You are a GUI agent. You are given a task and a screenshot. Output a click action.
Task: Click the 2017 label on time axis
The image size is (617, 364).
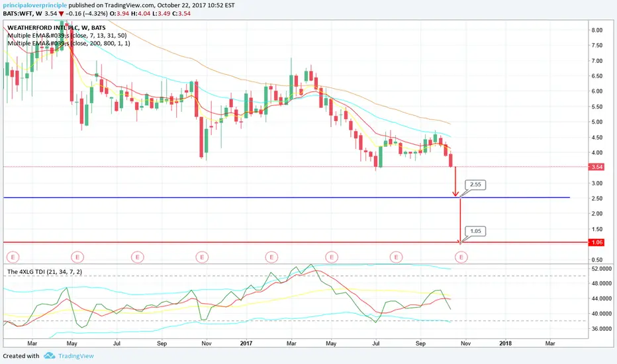coord(246,343)
